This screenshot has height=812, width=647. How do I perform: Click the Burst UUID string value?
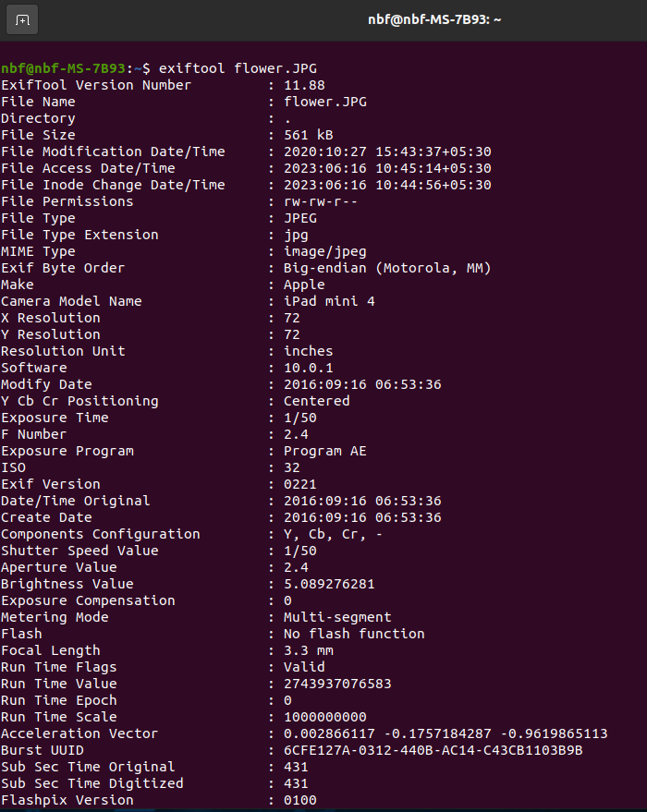click(x=433, y=750)
